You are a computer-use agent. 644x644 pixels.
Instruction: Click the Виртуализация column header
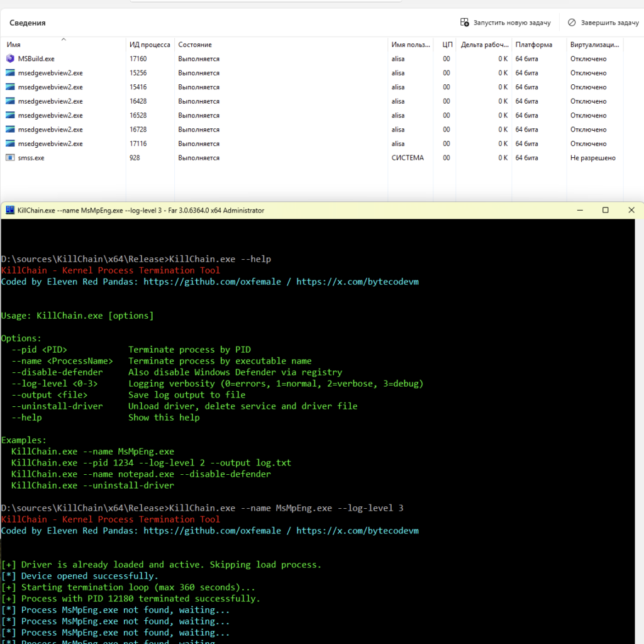click(594, 45)
